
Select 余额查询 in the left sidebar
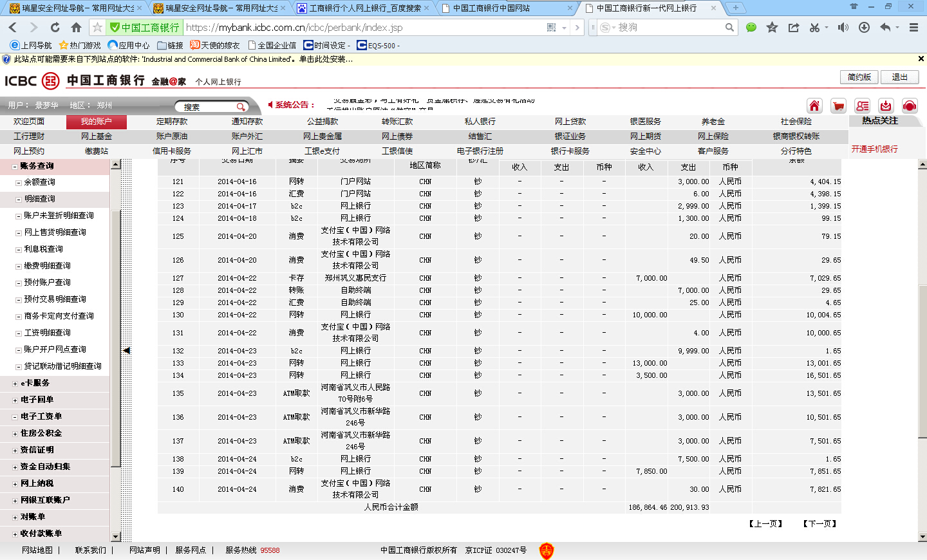click(x=39, y=182)
